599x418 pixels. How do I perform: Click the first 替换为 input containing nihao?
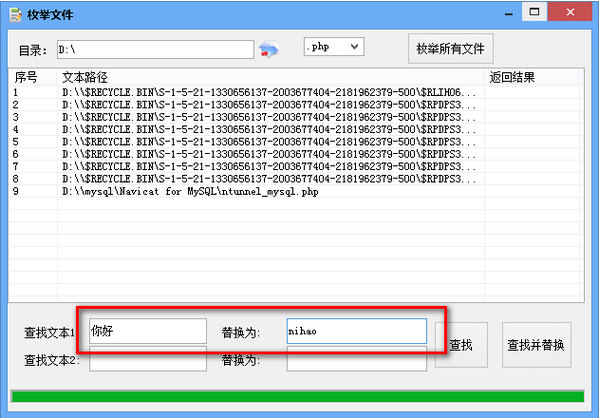357,331
